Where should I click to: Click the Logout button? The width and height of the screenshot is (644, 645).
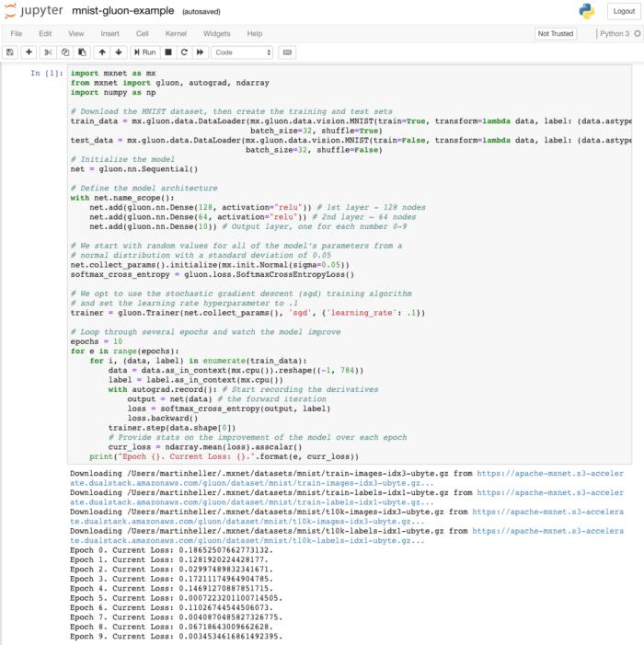point(624,11)
